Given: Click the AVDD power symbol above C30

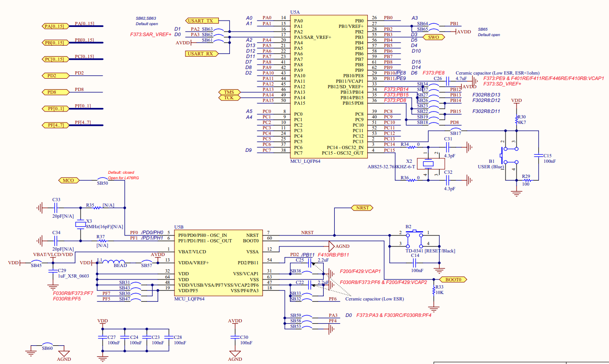Looking at the screenshot, I should coord(235,321).
